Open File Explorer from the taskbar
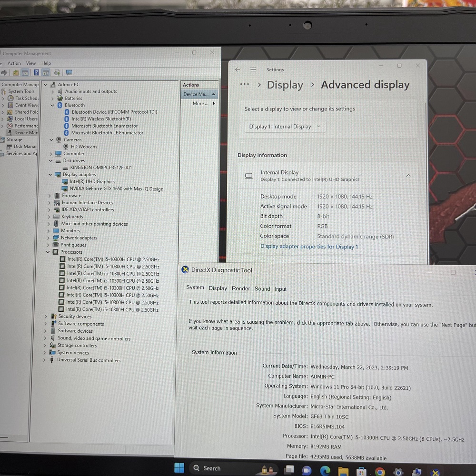 point(343,472)
